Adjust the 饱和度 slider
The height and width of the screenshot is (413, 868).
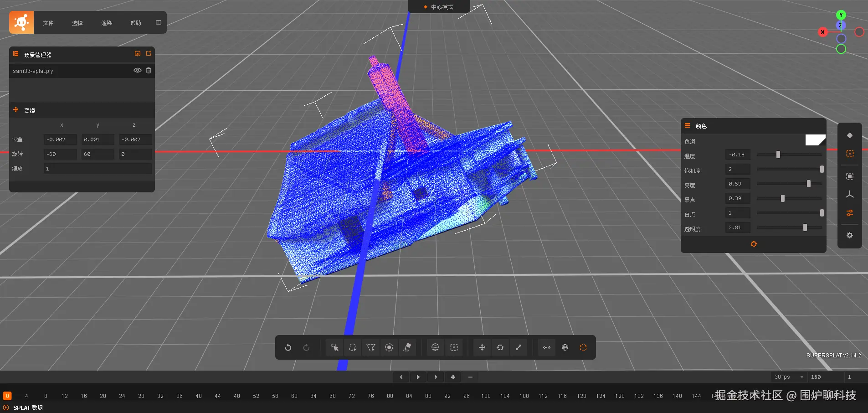click(789, 169)
